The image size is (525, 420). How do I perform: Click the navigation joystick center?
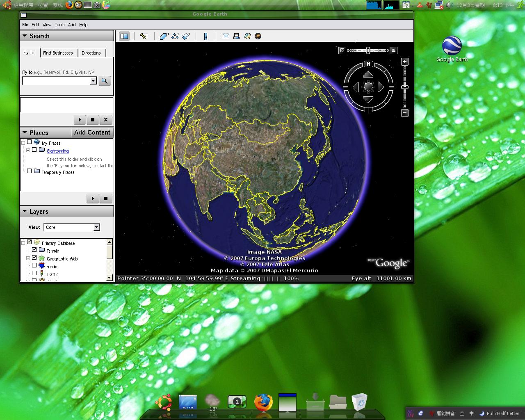coord(368,87)
